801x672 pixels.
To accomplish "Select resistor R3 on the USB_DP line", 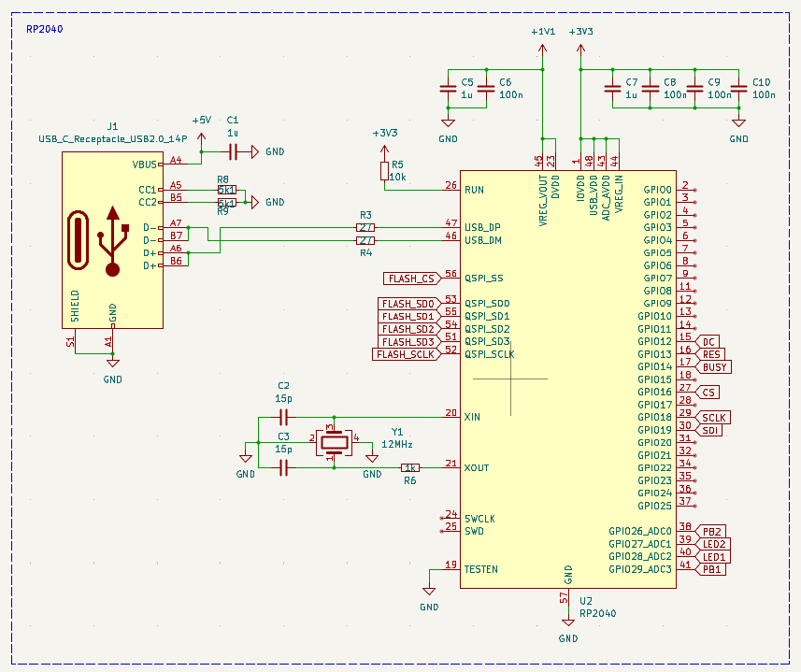I will click(365, 228).
